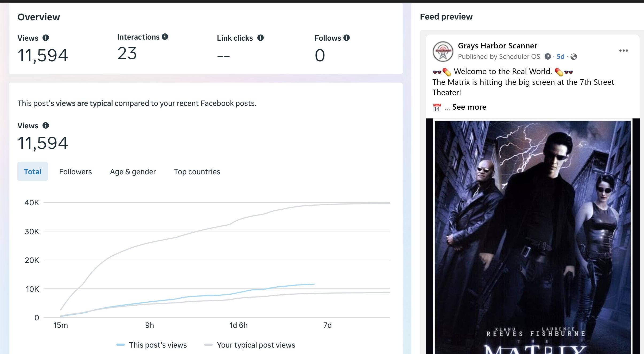Select the Total tab
Image resolution: width=644 pixels, height=354 pixels.
[33, 171]
